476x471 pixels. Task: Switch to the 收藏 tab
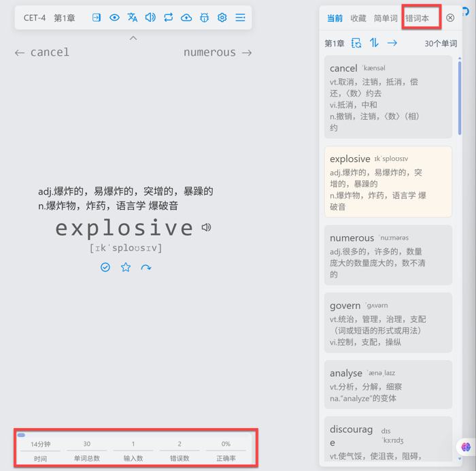[x=358, y=18]
